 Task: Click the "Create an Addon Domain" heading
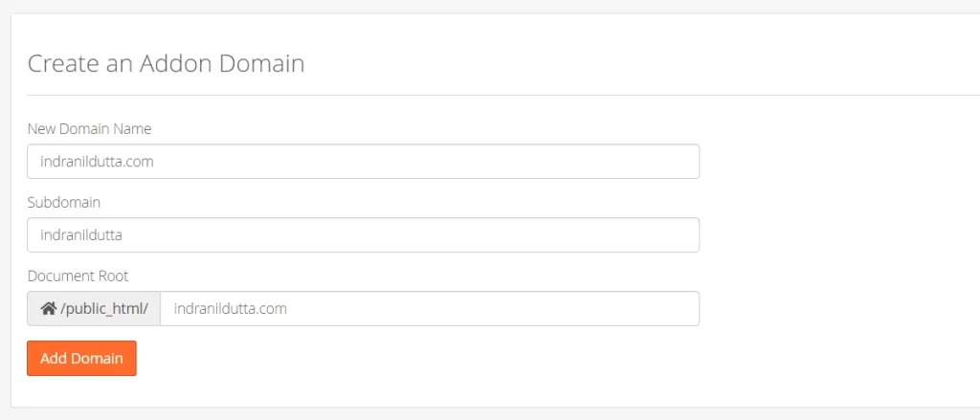(x=166, y=64)
